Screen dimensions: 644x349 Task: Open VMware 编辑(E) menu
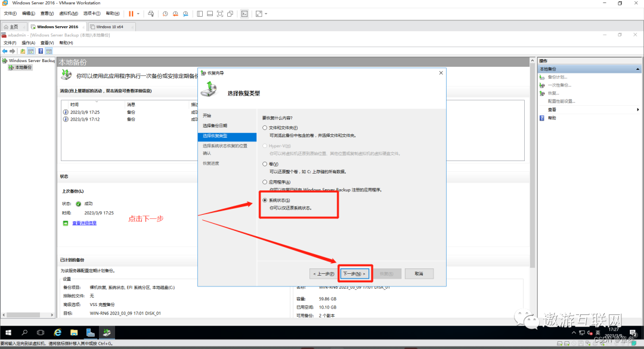tap(29, 14)
